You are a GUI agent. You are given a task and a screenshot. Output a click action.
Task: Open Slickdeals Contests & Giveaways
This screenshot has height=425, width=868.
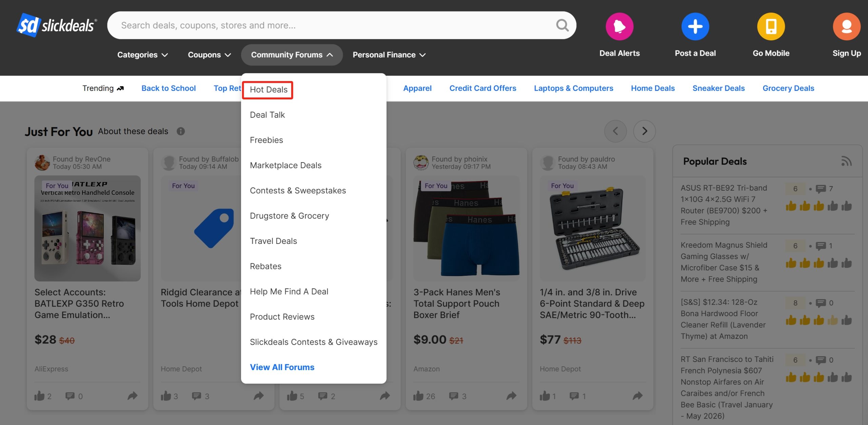314,342
